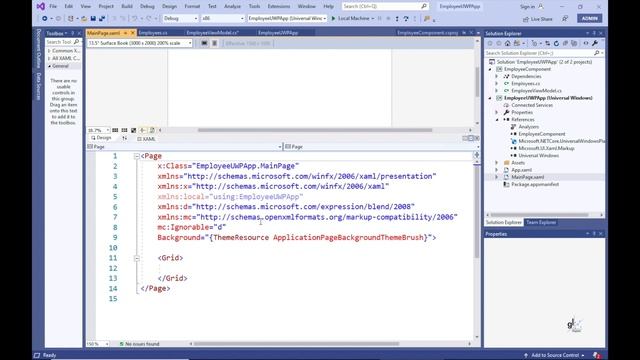Toggle the show snap grid button
The image size is (640, 360).
[115, 130]
